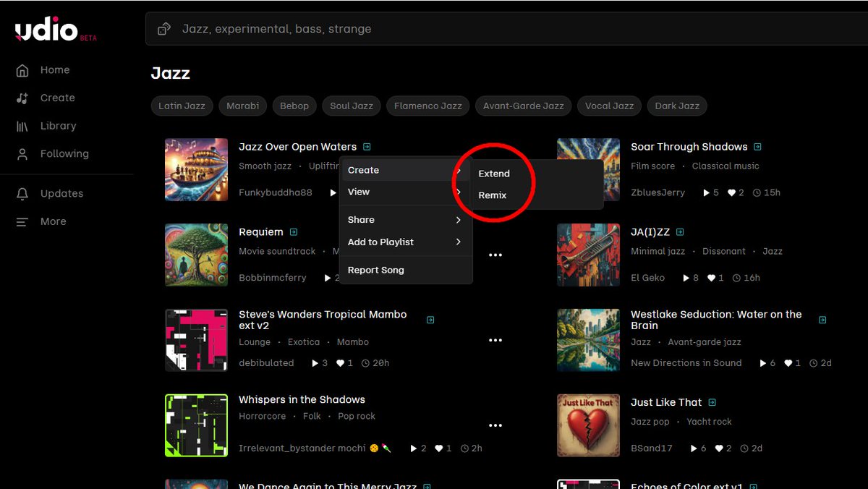The height and width of the screenshot is (489, 868).
Task: Select the Marabi tag
Action: point(242,106)
